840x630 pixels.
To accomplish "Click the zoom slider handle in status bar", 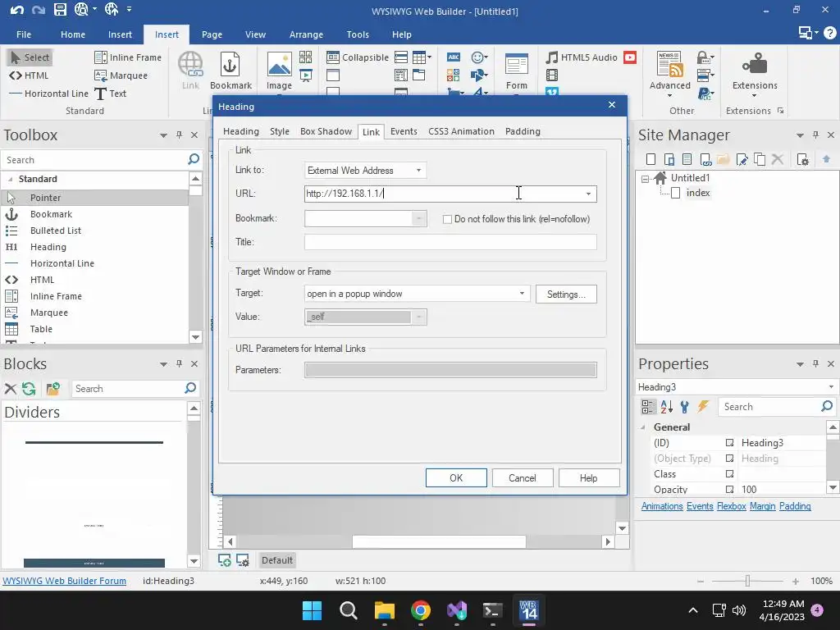I will click(746, 581).
